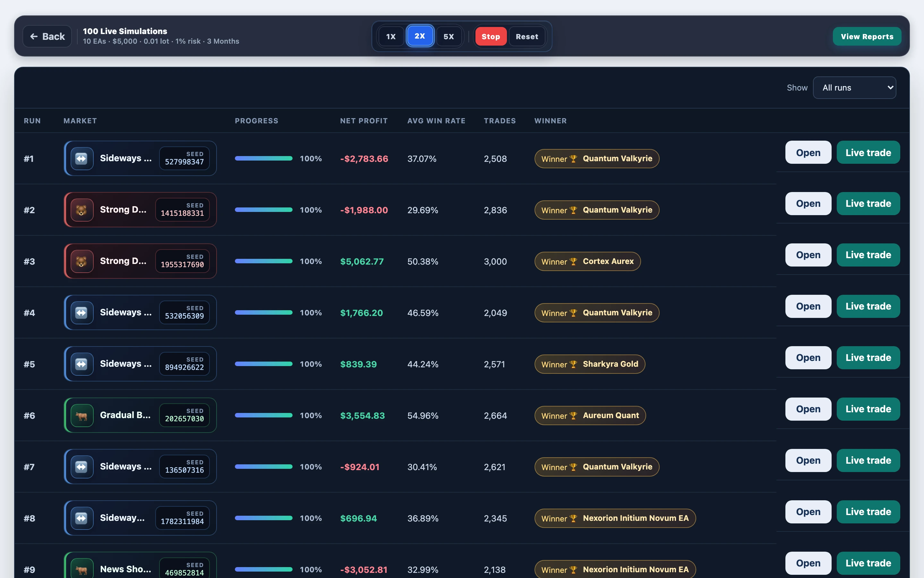Image resolution: width=924 pixels, height=578 pixels.
Task: Click the progress bar of run #5
Action: tap(263, 364)
